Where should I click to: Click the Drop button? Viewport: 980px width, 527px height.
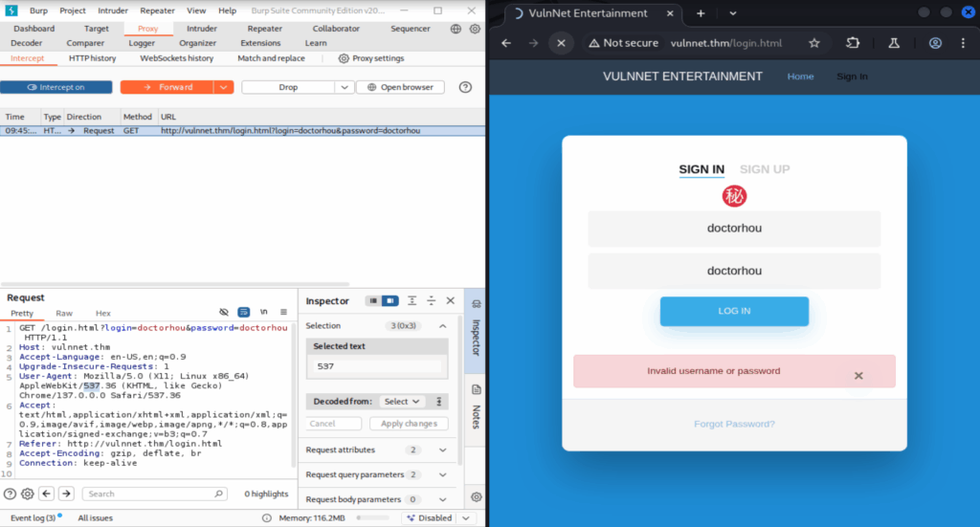(289, 87)
